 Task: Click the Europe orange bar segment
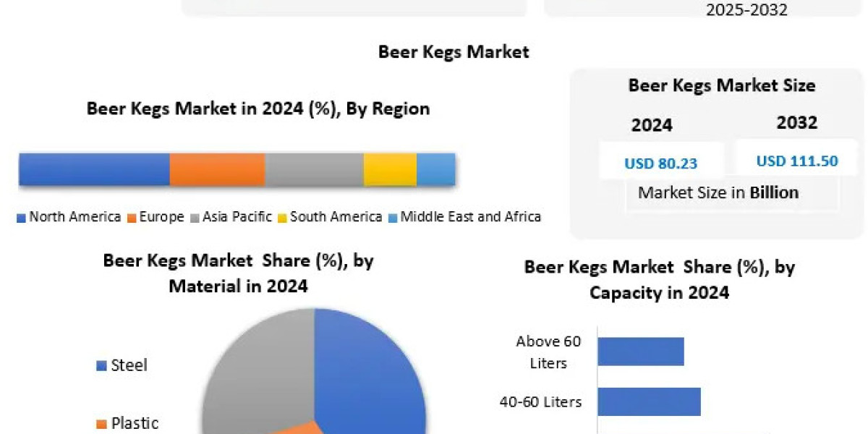tap(218, 170)
